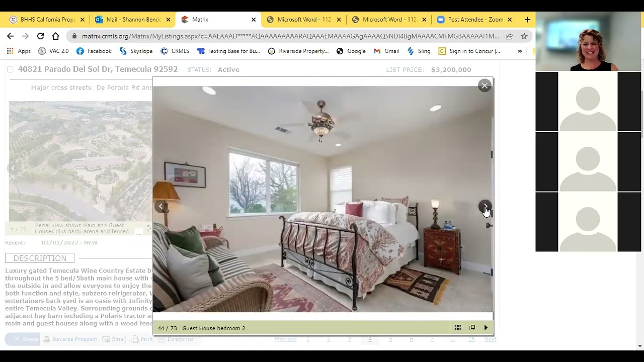Click browser back arrow
The image size is (644, 362).
11,36
